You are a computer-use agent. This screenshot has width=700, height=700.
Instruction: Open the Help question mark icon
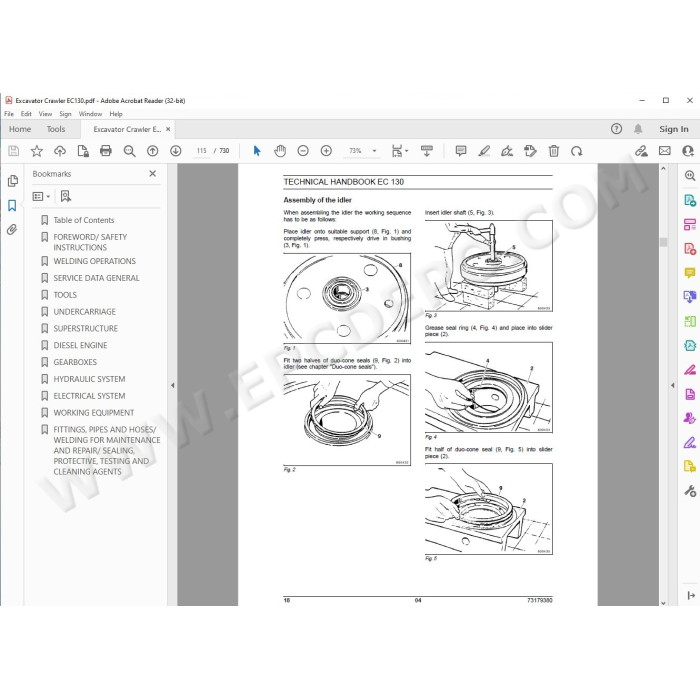click(x=616, y=129)
